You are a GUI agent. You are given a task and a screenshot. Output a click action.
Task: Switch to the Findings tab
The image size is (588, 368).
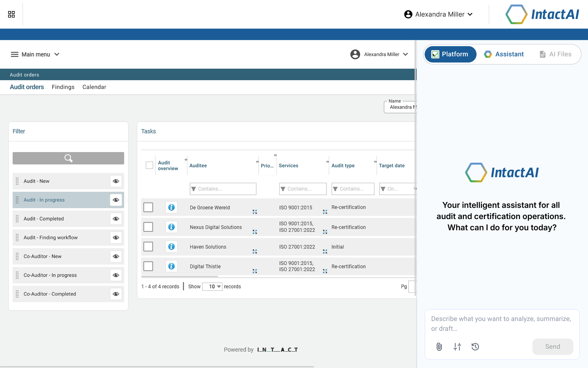tap(63, 87)
